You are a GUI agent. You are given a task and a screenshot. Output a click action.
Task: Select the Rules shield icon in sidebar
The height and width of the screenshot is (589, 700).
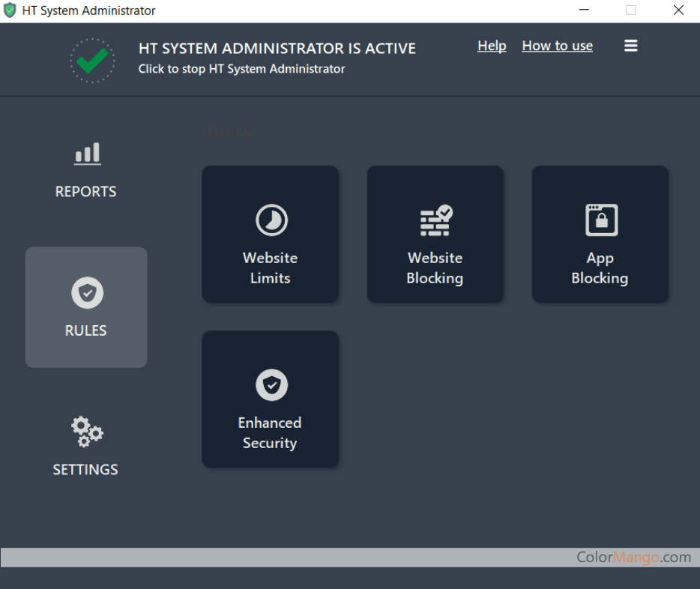[x=85, y=292]
